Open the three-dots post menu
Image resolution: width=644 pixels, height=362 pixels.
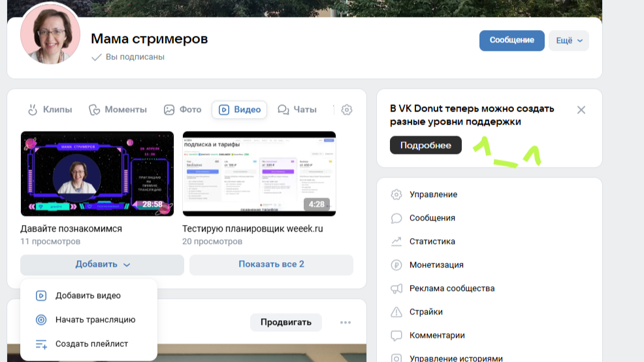[346, 323]
